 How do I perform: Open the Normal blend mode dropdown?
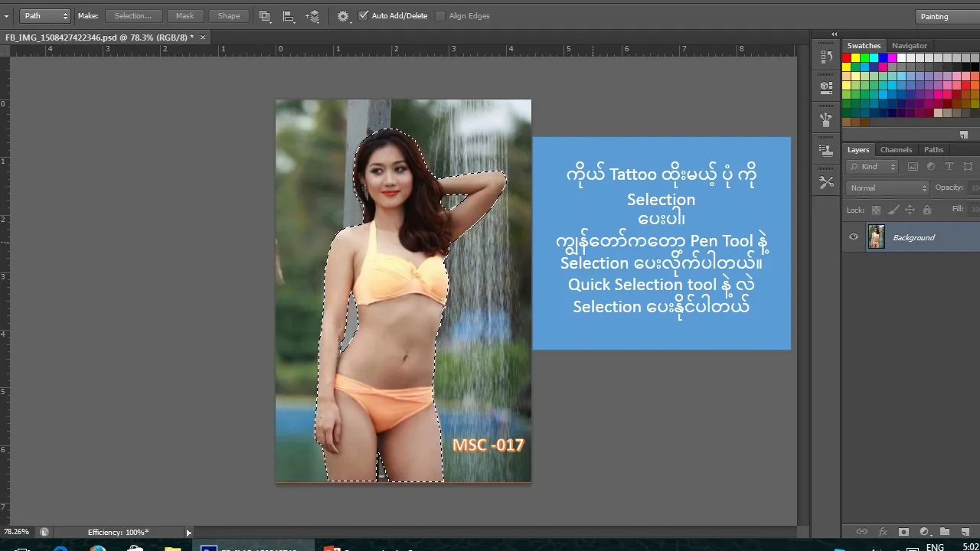click(887, 187)
